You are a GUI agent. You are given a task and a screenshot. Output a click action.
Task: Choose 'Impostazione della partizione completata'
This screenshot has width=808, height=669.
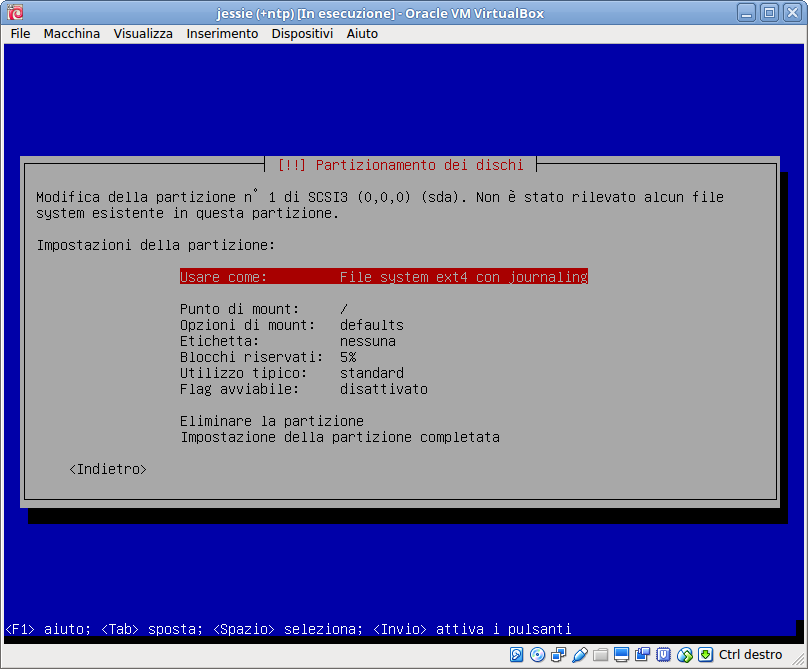pyautogui.click(x=340, y=437)
